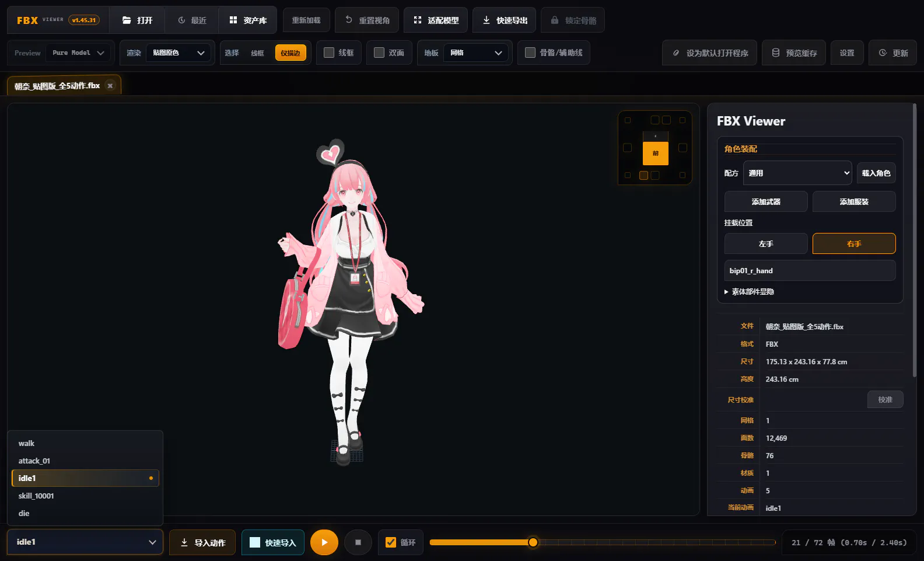Click the 更新 update button
Screen dimensions: 924x561
[892, 53]
